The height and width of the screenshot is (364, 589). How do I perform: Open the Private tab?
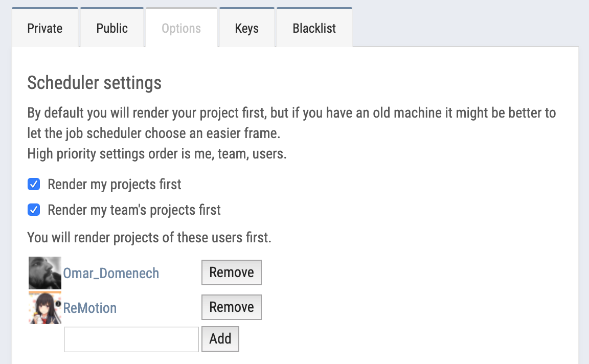tap(45, 28)
